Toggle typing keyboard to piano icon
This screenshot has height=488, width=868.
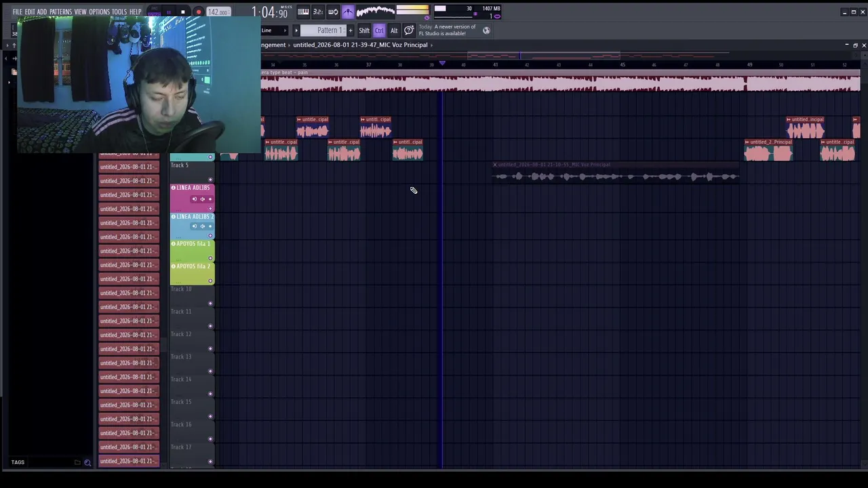pyautogui.click(x=303, y=12)
